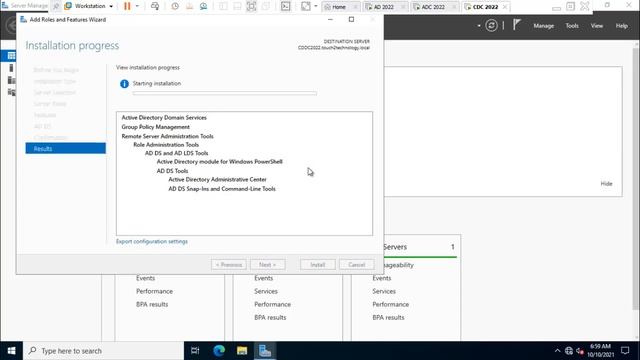Click 'Active Directory Domain Services' in the list
640x360 pixels.
164,118
